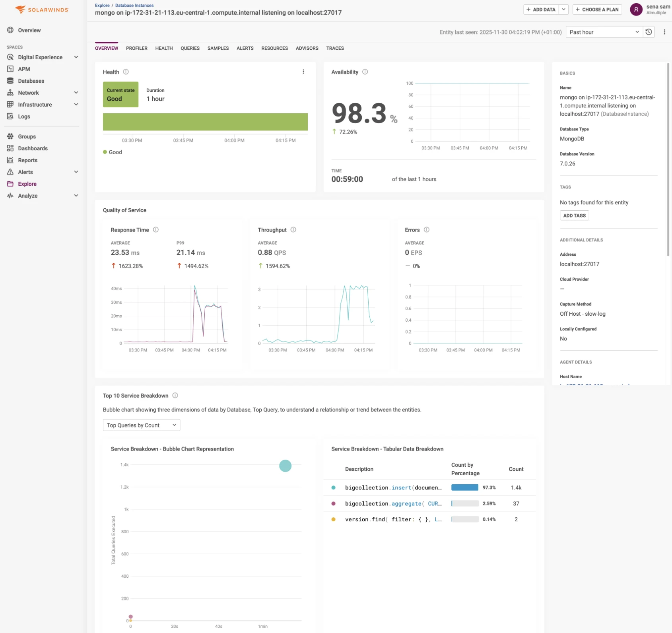Click the Groups icon
Viewport: 672px width, 633px height.
[x=10, y=136]
